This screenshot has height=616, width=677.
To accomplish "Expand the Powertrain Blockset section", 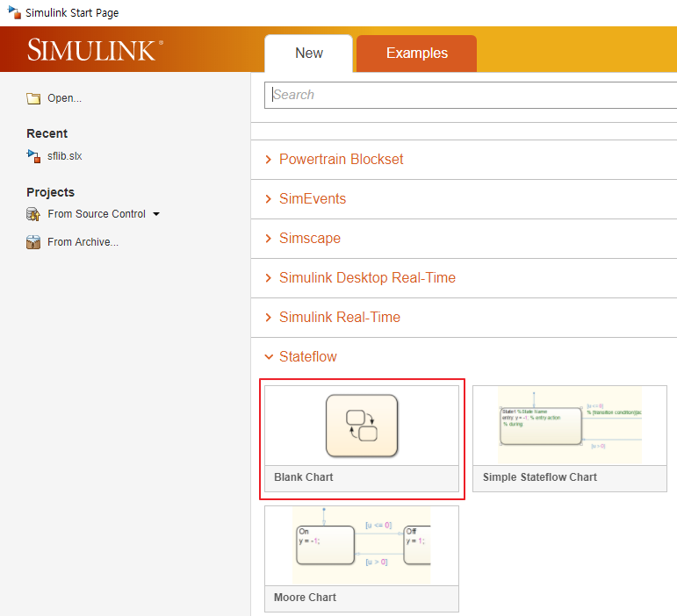I will click(x=268, y=160).
